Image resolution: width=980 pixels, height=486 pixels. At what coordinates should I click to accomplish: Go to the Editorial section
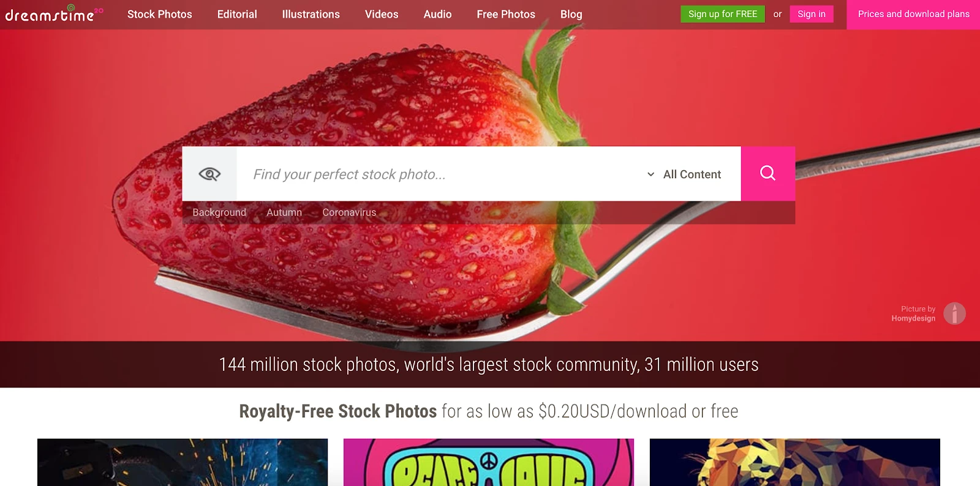click(x=237, y=14)
